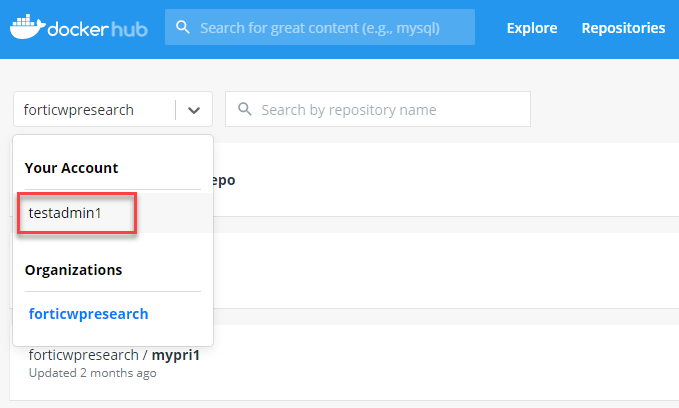Go to Repositories in top navigation
The image size is (679, 408).
tap(623, 28)
